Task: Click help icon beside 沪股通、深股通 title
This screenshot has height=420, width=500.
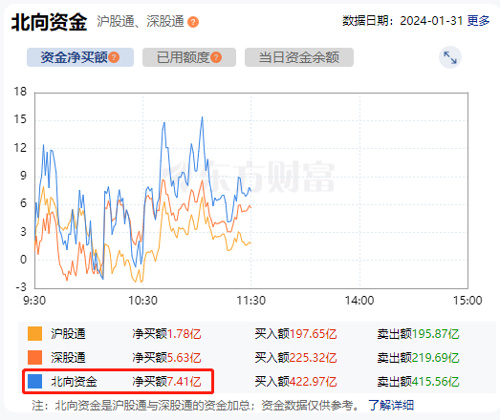Action: click(193, 22)
